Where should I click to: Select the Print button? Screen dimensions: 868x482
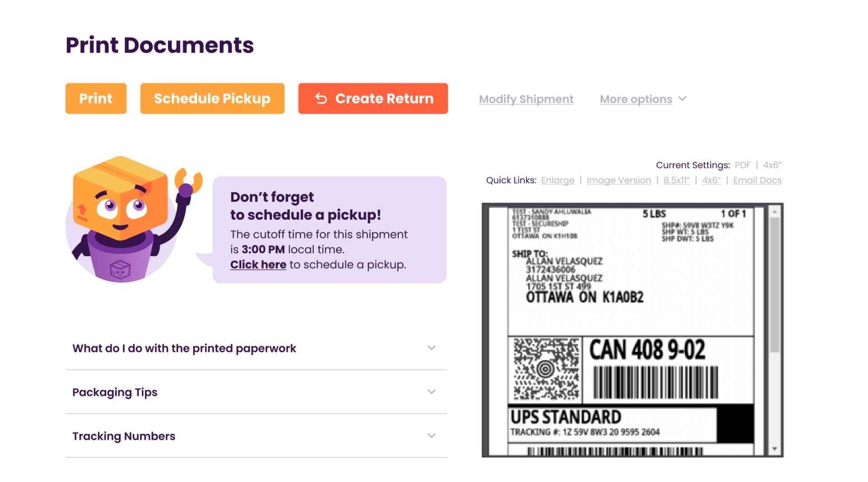pos(95,98)
